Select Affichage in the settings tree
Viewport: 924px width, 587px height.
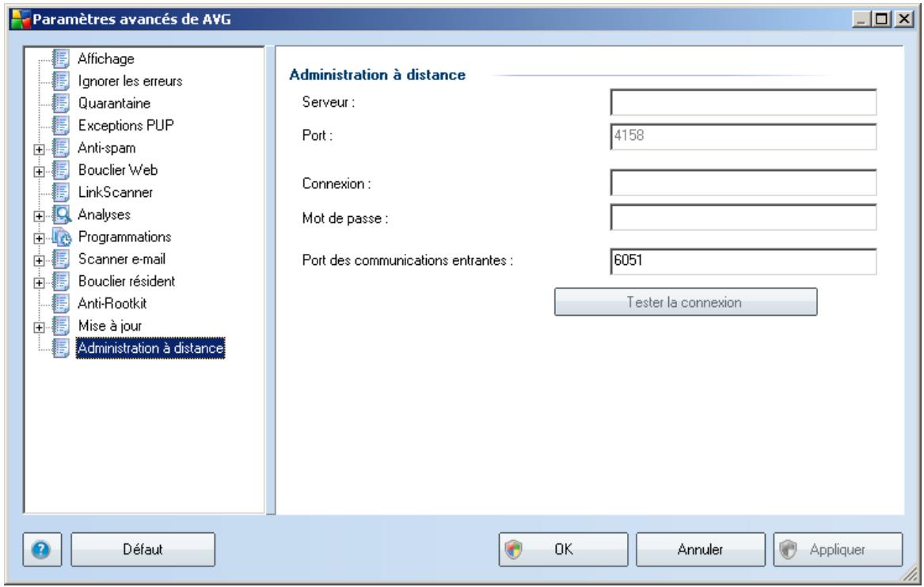tap(106, 59)
